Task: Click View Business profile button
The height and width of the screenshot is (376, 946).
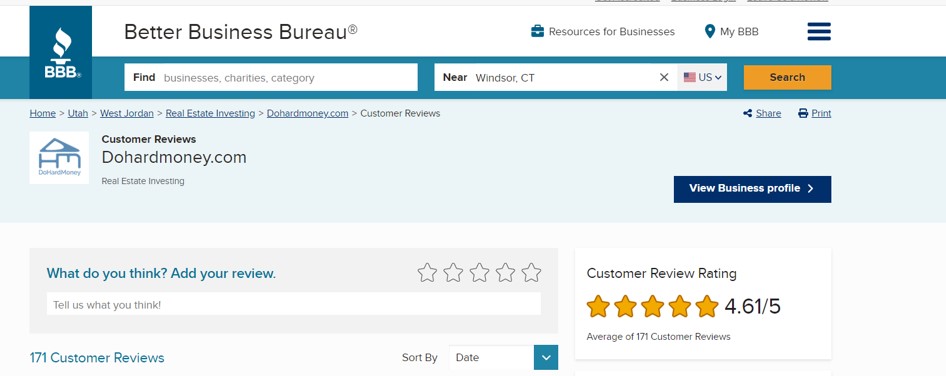Action: 752,189
